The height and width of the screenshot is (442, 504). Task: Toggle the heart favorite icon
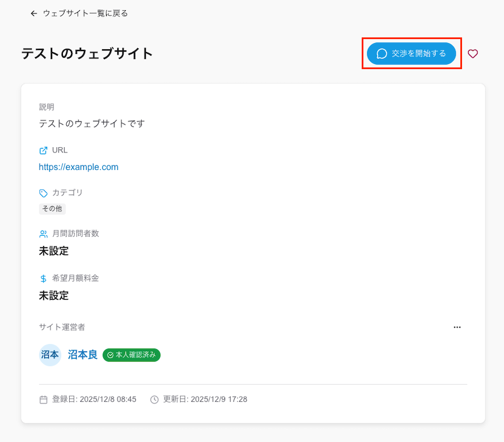coord(473,54)
